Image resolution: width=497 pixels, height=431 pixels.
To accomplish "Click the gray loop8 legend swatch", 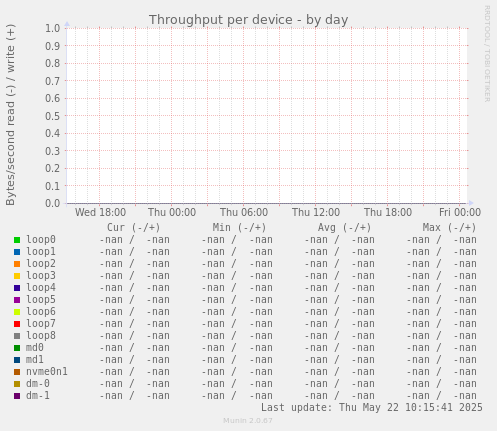I will [17, 336].
